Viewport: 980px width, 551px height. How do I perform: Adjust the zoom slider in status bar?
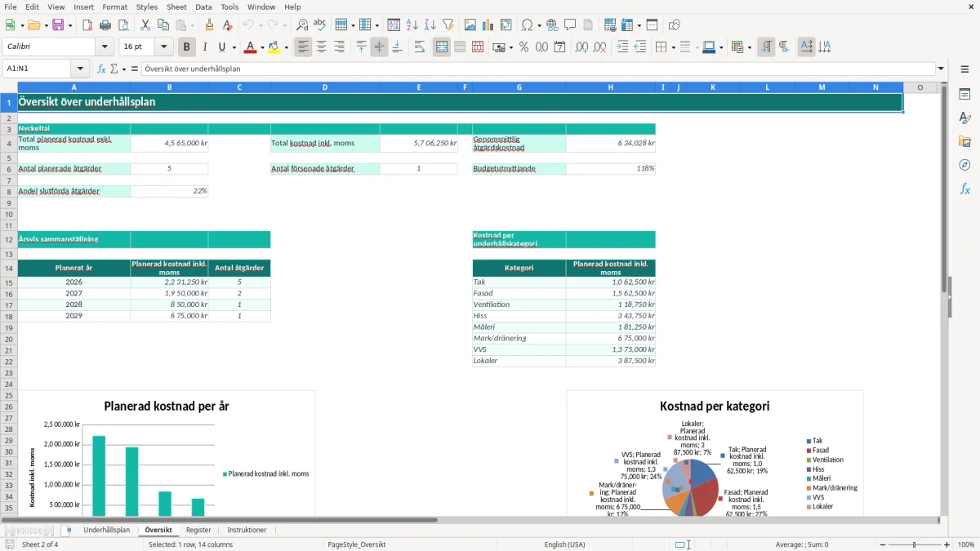pos(913,544)
